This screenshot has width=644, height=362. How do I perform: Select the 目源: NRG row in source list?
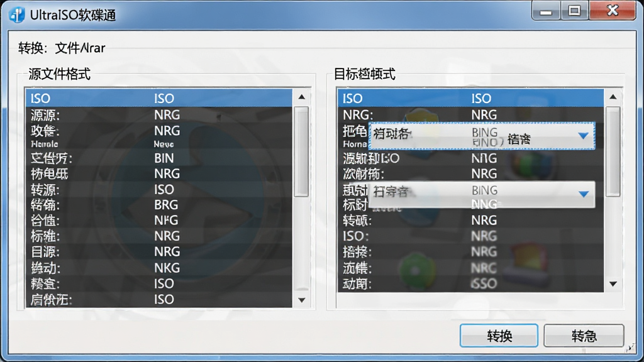pos(159,251)
